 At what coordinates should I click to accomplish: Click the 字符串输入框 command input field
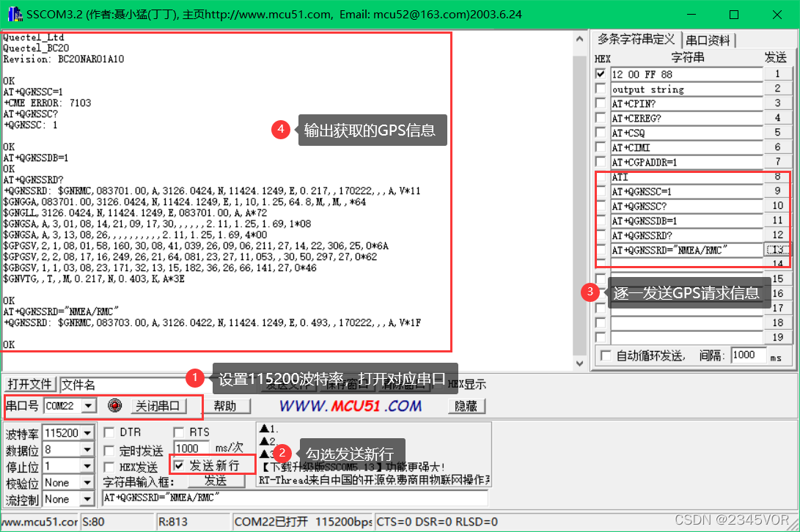coord(296,498)
